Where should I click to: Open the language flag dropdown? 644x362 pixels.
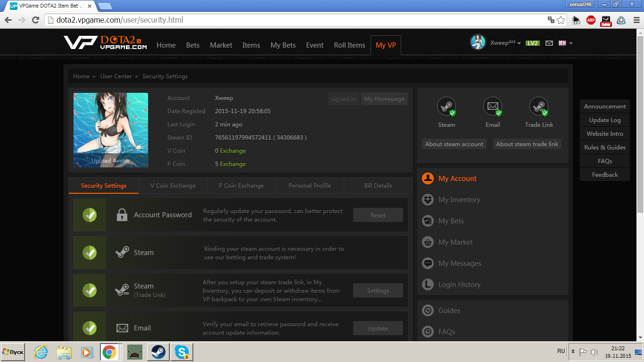[565, 43]
